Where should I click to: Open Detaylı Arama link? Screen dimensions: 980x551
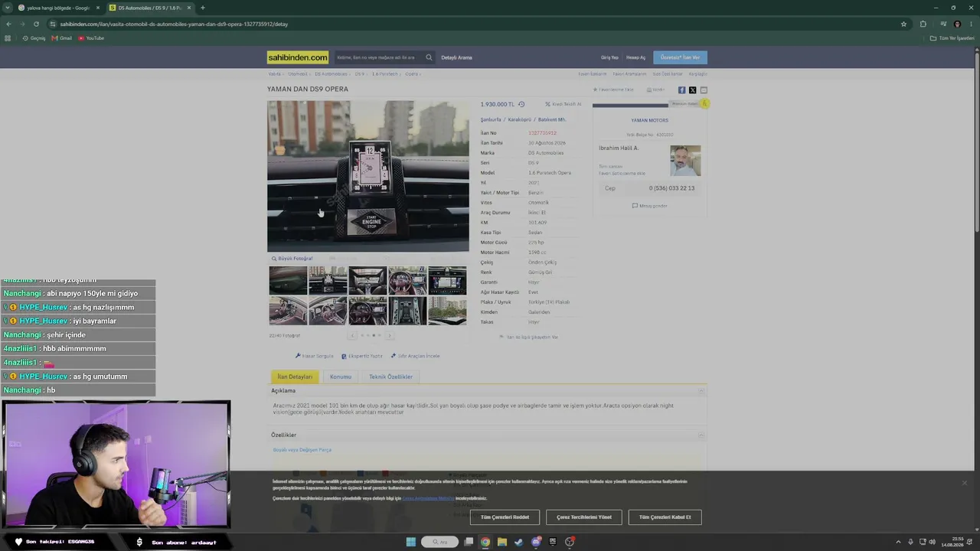pyautogui.click(x=456, y=57)
